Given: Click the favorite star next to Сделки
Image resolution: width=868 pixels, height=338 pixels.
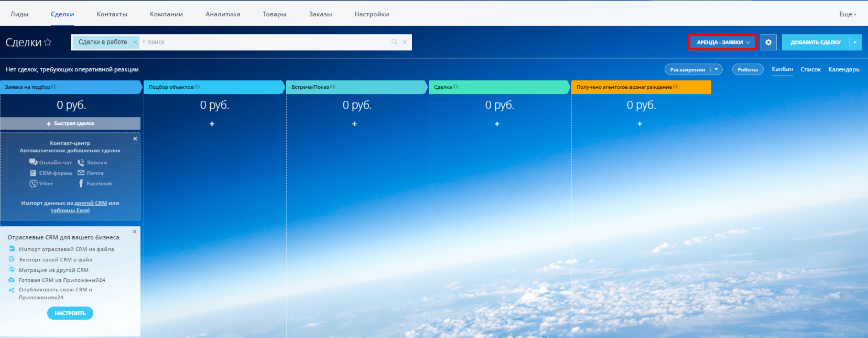Looking at the screenshot, I should point(48,43).
